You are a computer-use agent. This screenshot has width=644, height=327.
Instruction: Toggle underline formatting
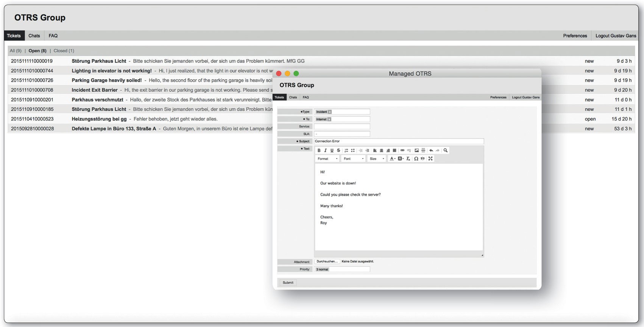(x=332, y=150)
